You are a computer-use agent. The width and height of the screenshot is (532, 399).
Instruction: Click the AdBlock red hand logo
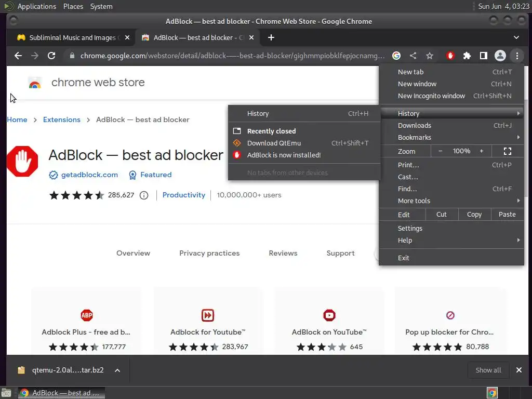pos(22,161)
